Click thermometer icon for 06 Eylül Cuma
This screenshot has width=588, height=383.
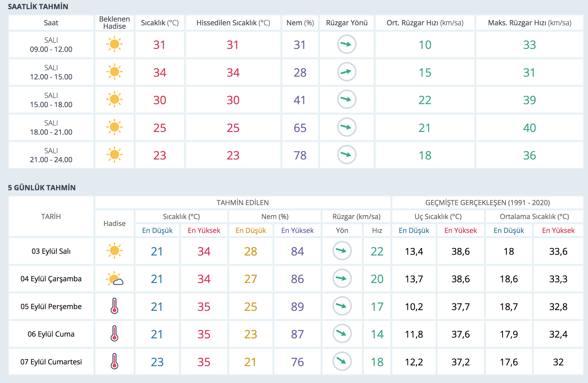pyautogui.click(x=114, y=334)
